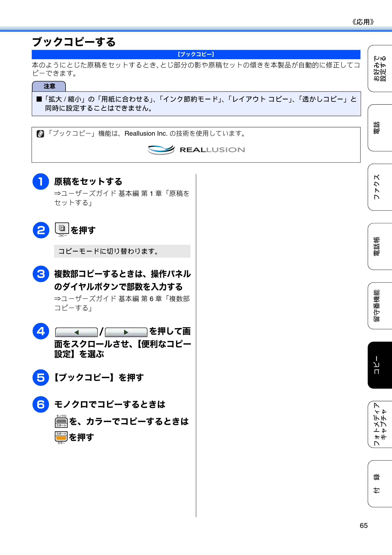Click the 《応用》 header label
The height and width of the screenshot is (555, 392).
tap(363, 22)
